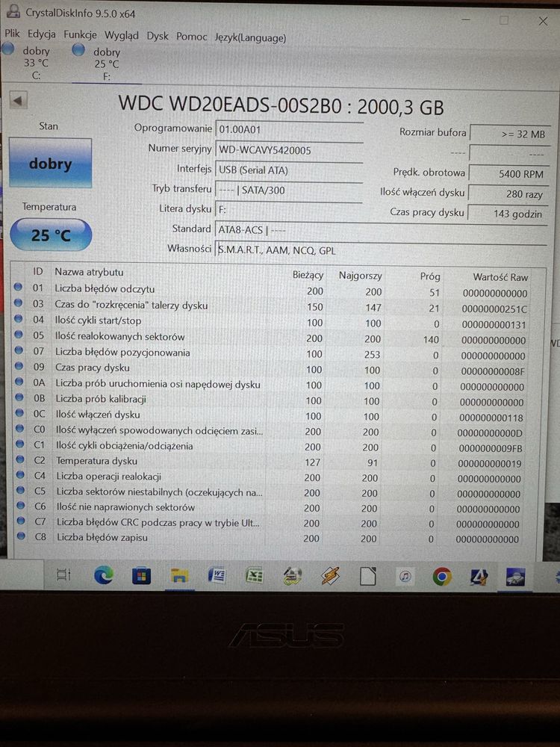The height and width of the screenshot is (747, 560).
Task: Open Microsoft Excel from the taskbar
Action: click(255, 577)
